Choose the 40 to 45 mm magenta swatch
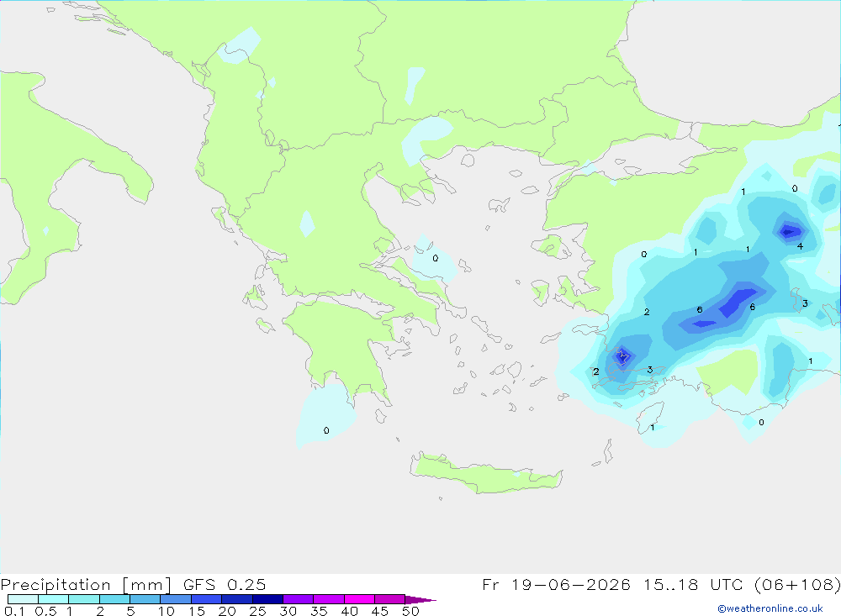Viewport: 841px width, 616px height. [359, 599]
